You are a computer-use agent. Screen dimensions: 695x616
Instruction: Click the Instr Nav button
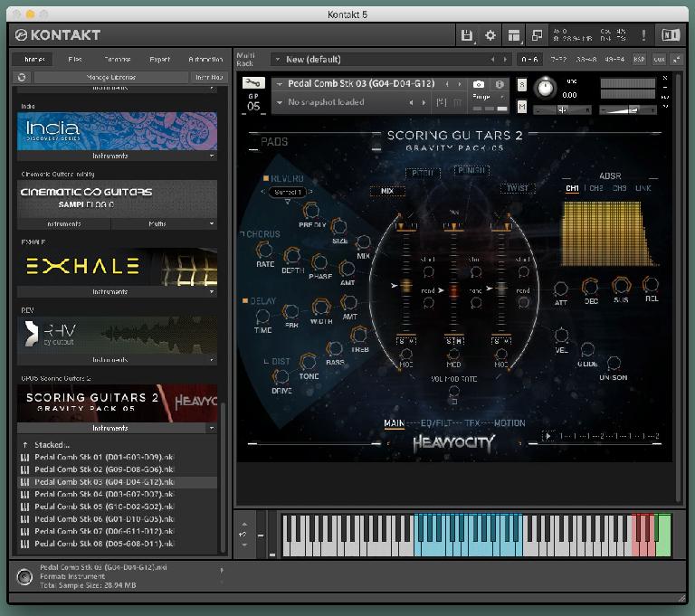coord(209,77)
